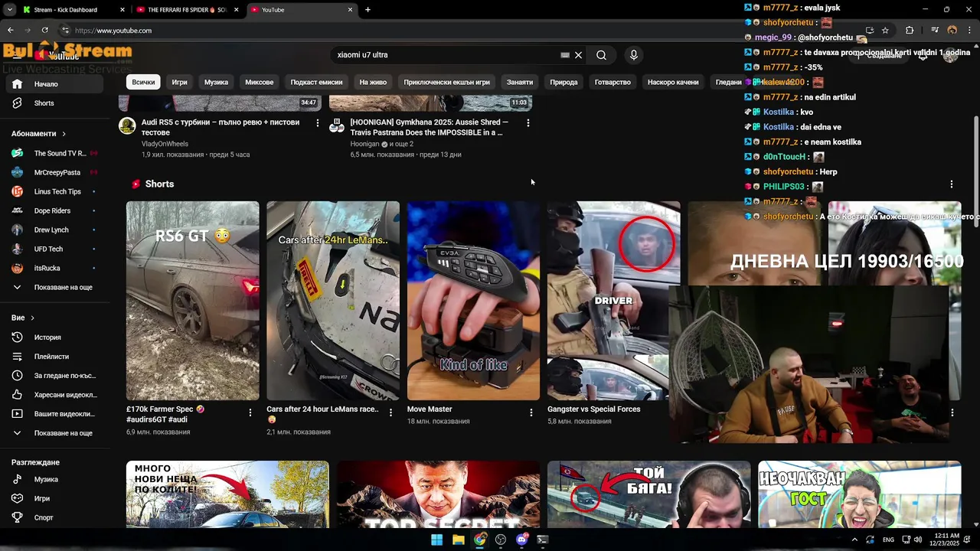Select the Готварство filter chip
The height and width of the screenshot is (551, 980).
[612, 82]
